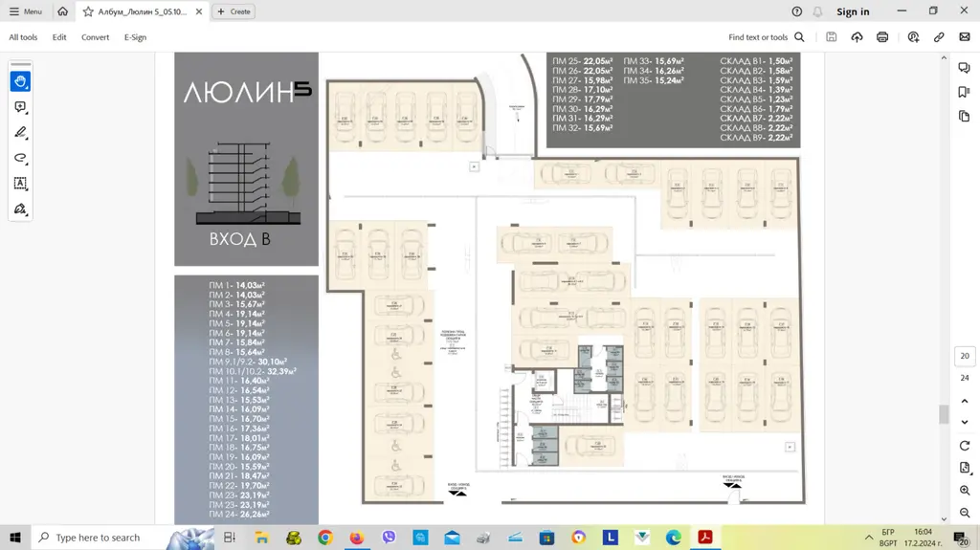Rotate the page view clockwise

(964, 446)
